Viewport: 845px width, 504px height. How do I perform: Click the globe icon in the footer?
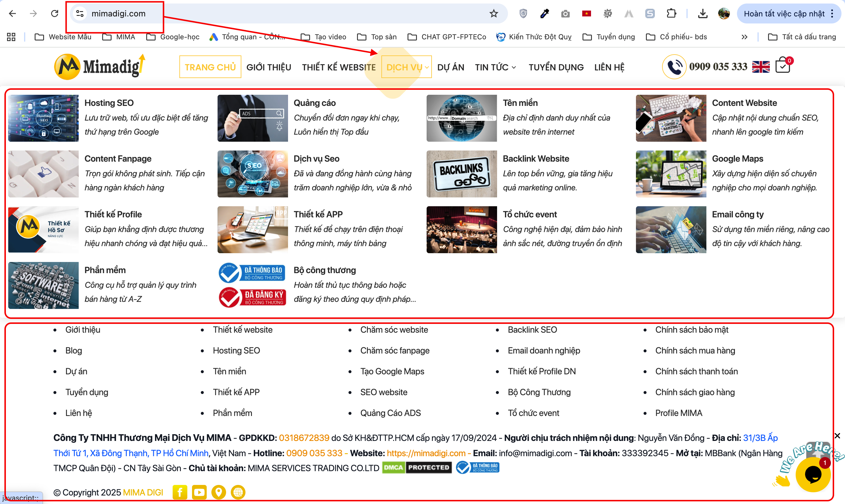pyautogui.click(x=238, y=492)
